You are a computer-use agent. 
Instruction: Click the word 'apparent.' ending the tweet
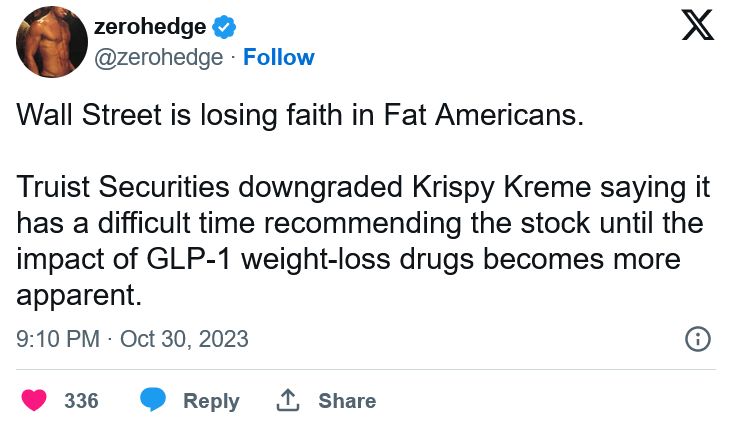tap(74, 295)
